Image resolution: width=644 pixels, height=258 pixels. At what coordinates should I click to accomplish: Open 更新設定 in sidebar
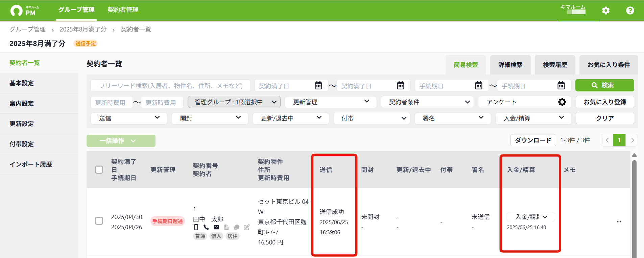[x=39, y=124]
